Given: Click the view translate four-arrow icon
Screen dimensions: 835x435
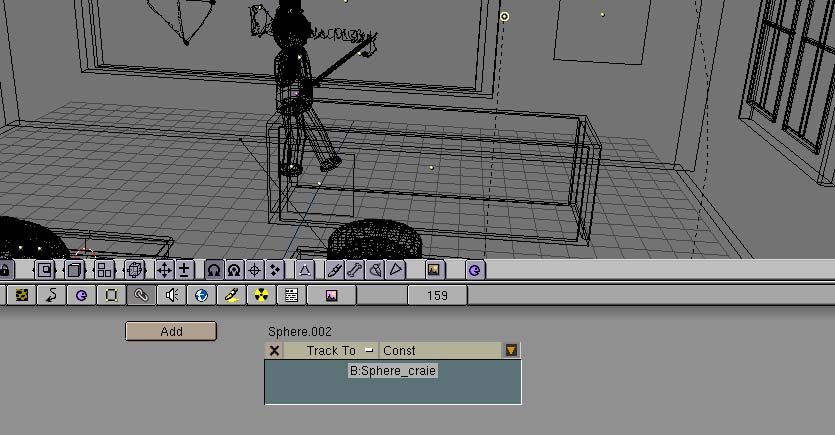Looking at the screenshot, I should click(164, 270).
